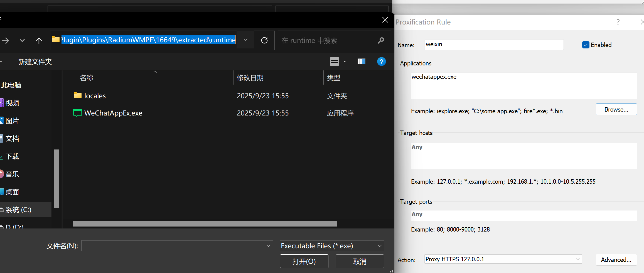
Task: Open recent locations chevron in file dialog
Action: pyautogui.click(x=22, y=41)
